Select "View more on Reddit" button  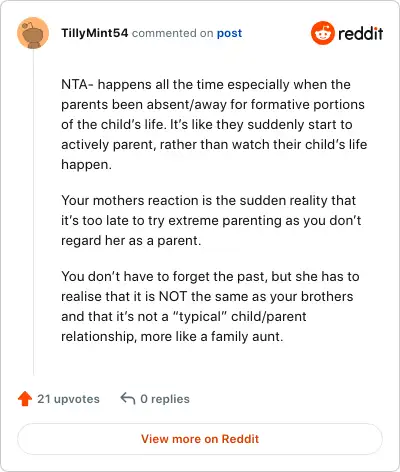[200, 439]
